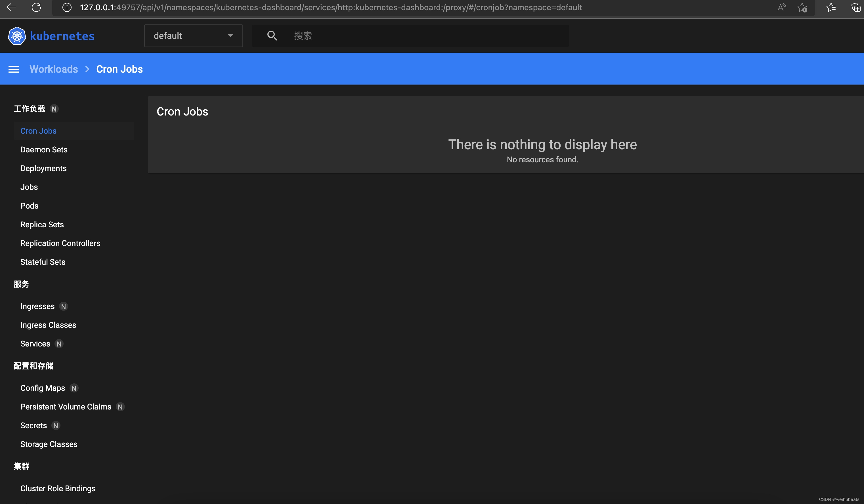Click the browser address bar URL
The width and height of the screenshot is (864, 504).
click(x=331, y=7)
